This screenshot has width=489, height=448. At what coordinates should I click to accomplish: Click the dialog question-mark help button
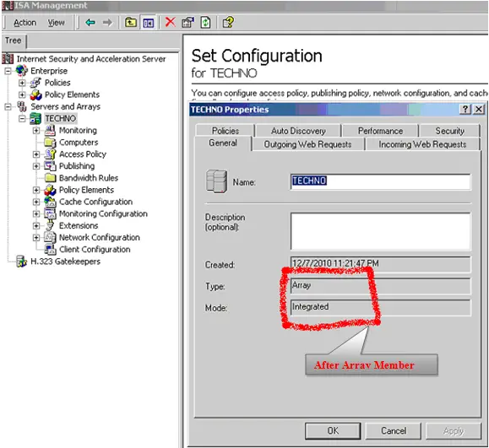(x=465, y=110)
